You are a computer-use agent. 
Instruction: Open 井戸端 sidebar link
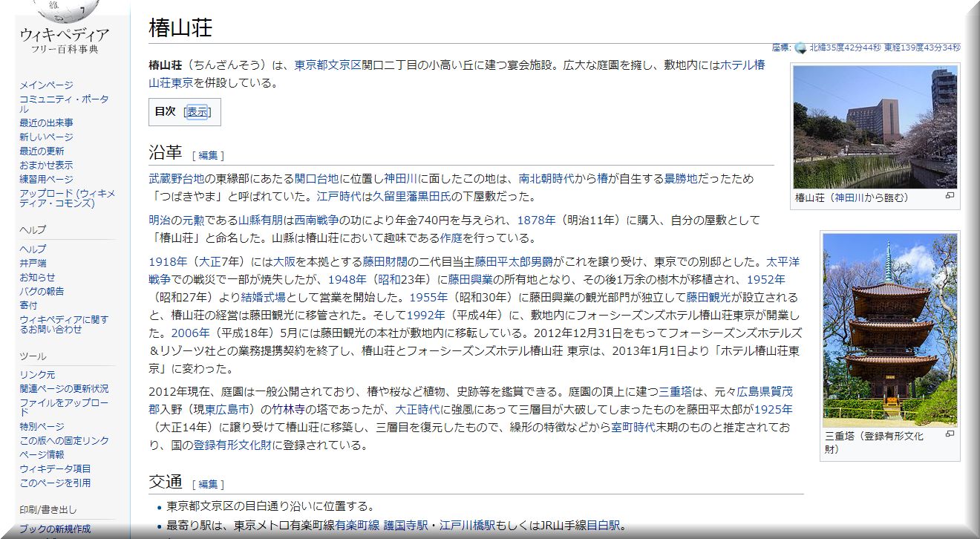pyautogui.click(x=33, y=263)
